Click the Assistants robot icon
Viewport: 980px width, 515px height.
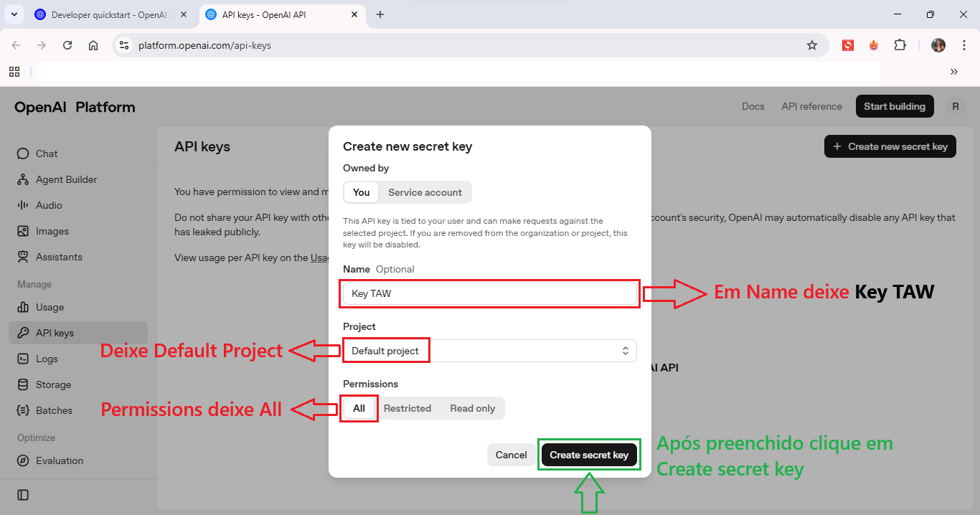click(x=23, y=257)
